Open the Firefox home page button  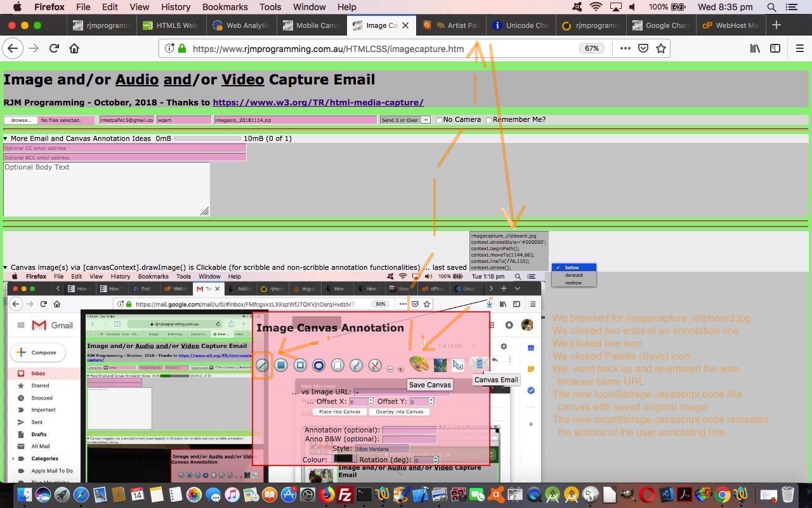click(x=74, y=48)
